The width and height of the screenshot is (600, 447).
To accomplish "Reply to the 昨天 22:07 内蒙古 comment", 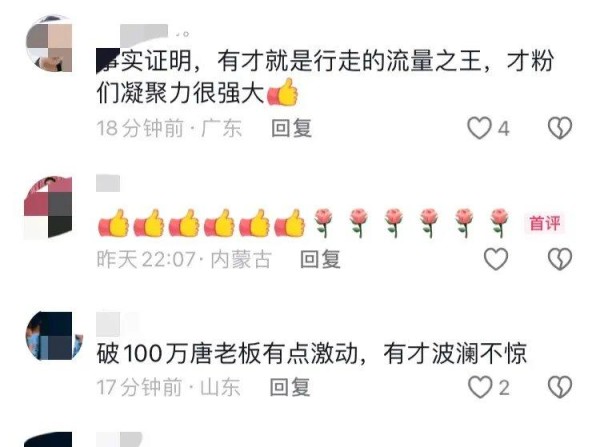I will (320, 259).
